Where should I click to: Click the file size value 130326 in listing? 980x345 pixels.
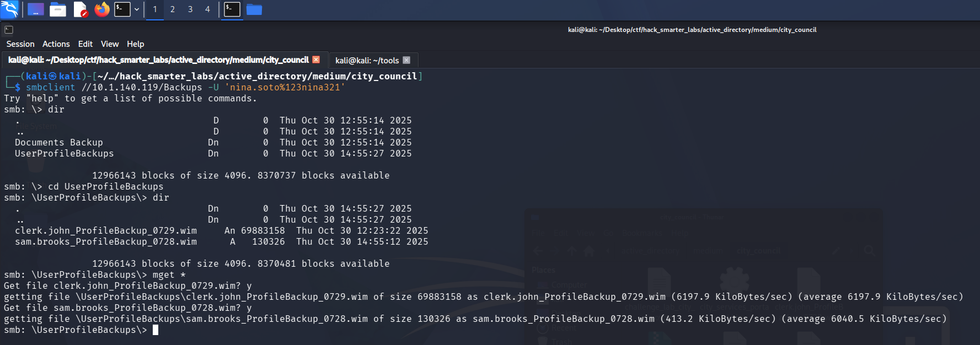click(269, 241)
